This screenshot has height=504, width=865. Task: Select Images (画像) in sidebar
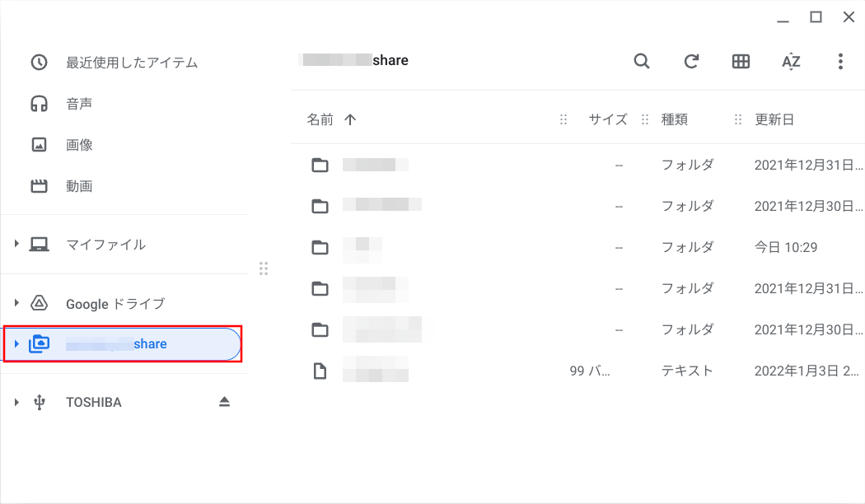point(79,145)
